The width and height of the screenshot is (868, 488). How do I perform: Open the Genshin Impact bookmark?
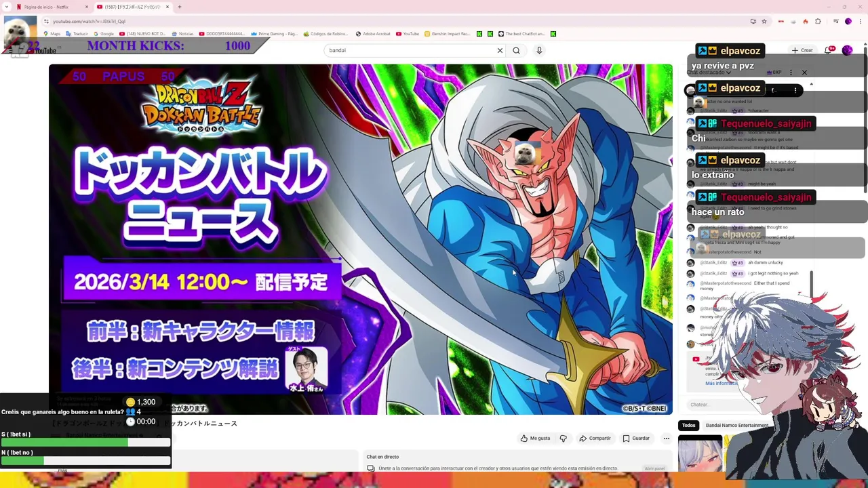[447, 34]
